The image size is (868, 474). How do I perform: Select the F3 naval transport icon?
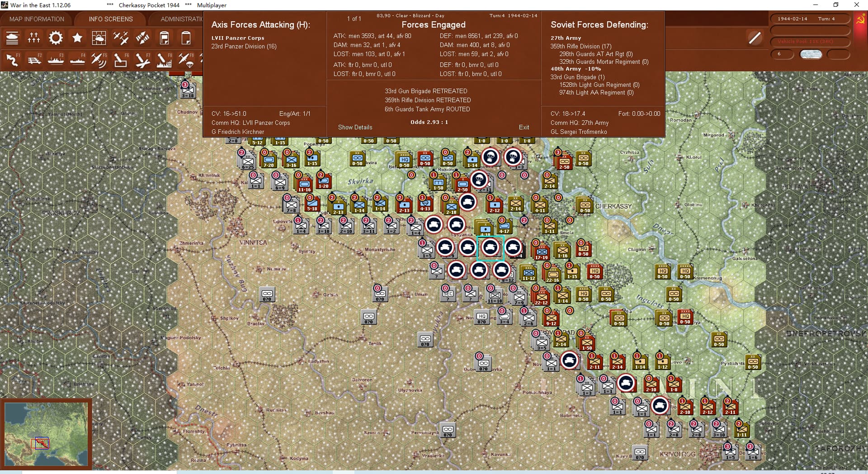[56, 60]
